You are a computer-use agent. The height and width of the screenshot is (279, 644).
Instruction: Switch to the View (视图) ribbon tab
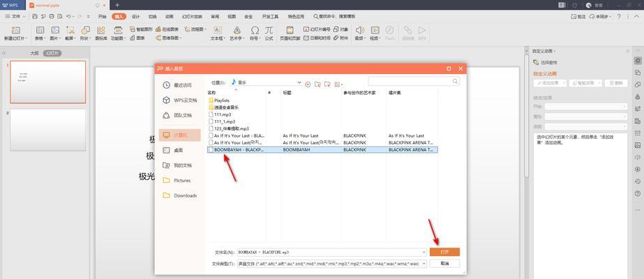tap(232, 17)
